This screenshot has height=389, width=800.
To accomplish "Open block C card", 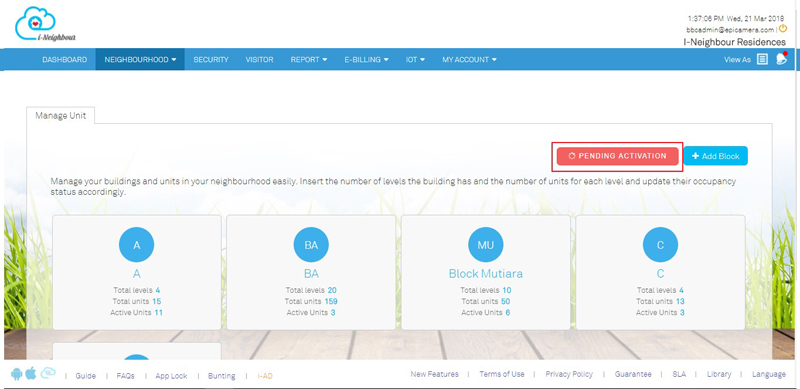I will coord(660,272).
